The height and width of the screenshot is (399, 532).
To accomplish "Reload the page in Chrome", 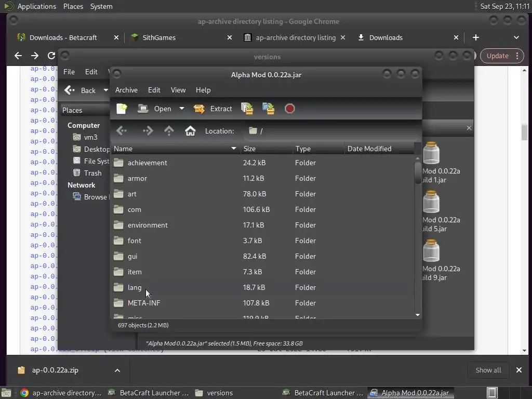I will point(51,56).
